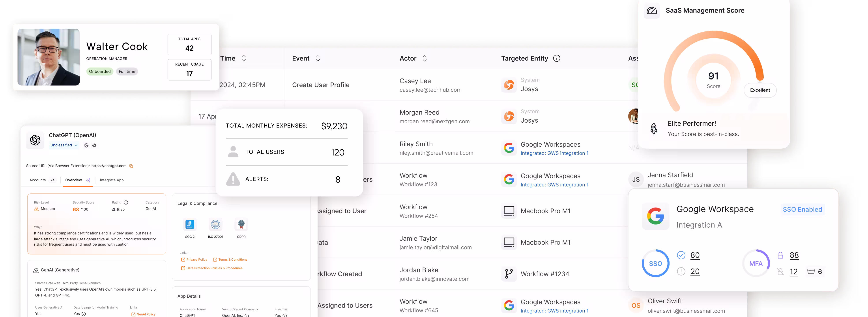
Task: Click the SaaS Management Score gauge icon
Action: click(x=652, y=10)
